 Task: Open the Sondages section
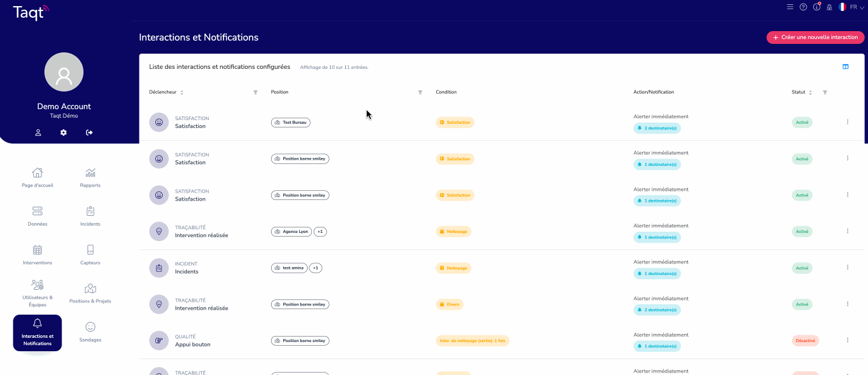point(90,332)
